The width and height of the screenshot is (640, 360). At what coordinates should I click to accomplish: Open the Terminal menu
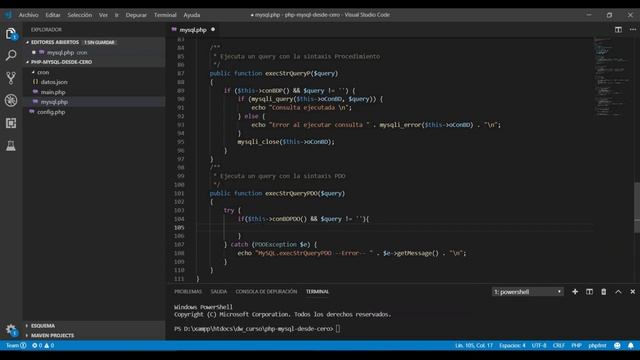coord(165,15)
